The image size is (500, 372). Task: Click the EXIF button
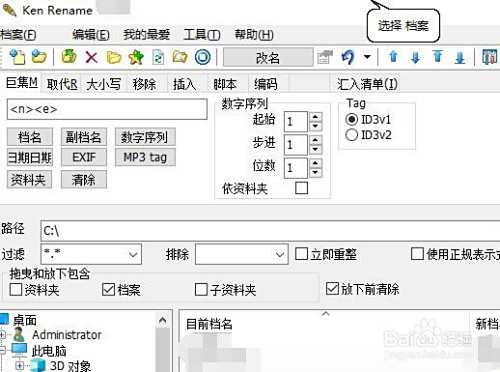[84, 157]
